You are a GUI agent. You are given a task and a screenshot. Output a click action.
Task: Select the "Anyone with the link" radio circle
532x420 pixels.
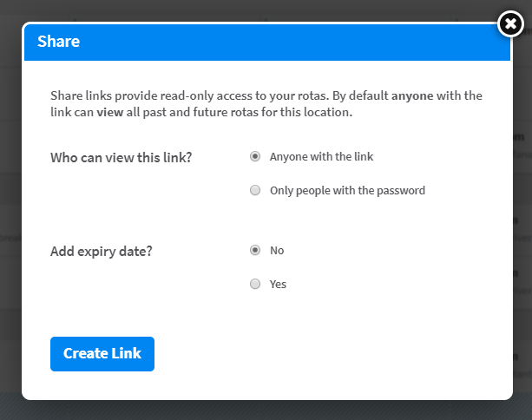pyautogui.click(x=255, y=156)
